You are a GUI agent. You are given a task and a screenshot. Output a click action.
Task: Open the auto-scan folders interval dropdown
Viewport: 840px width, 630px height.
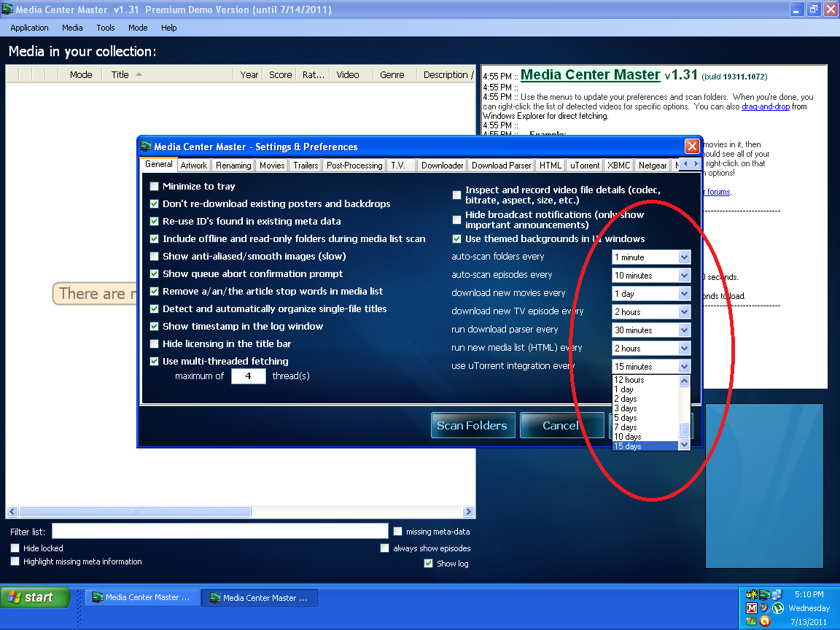tap(651, 257)
